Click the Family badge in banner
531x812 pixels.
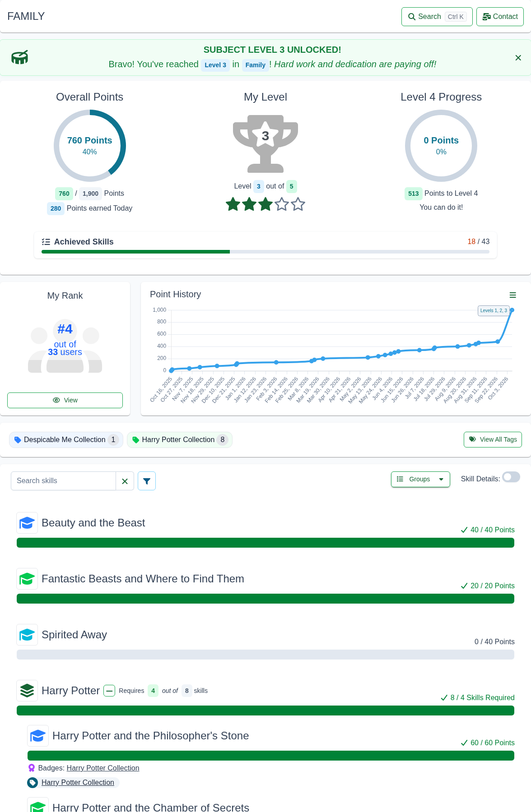tap(256, 65)
